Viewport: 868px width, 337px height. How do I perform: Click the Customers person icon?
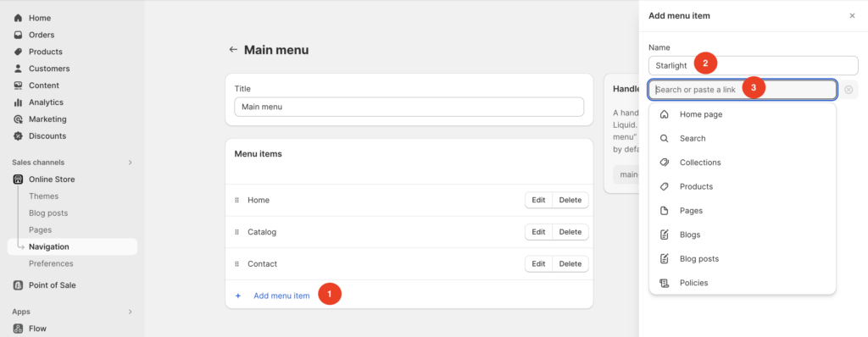(18, 69)
